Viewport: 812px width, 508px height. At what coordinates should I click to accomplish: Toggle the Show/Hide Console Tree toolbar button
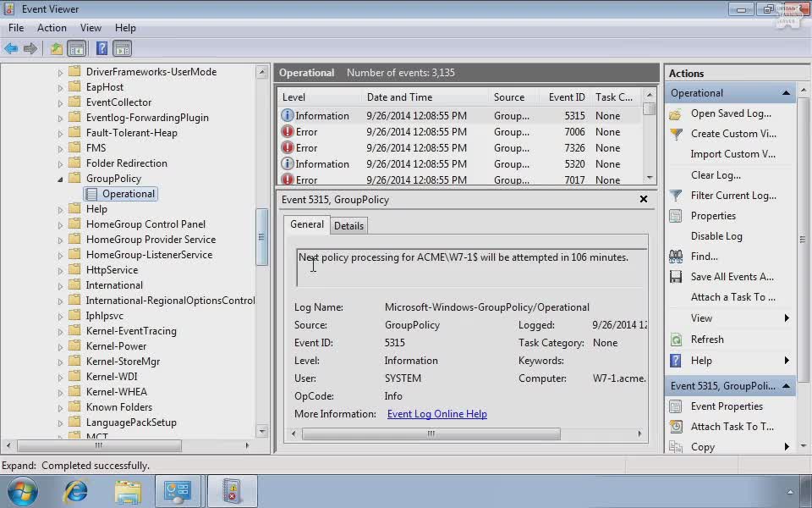point(77,49)
